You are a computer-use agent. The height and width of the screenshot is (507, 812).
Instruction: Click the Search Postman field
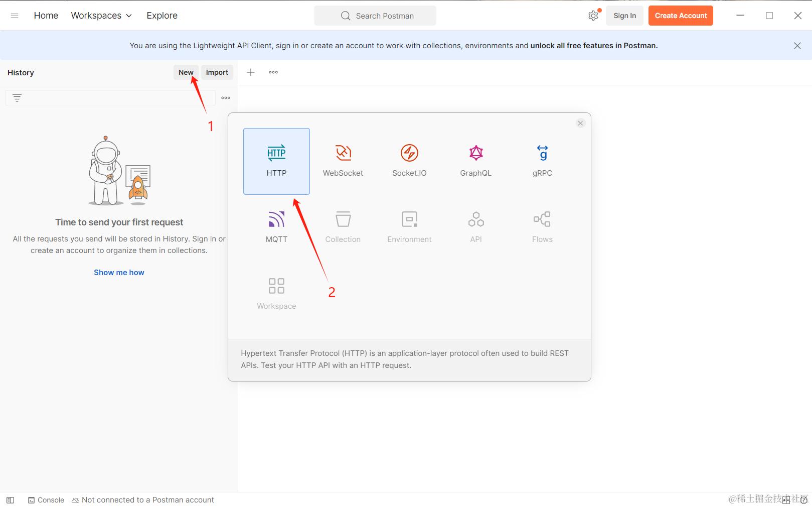coord(375,16)
